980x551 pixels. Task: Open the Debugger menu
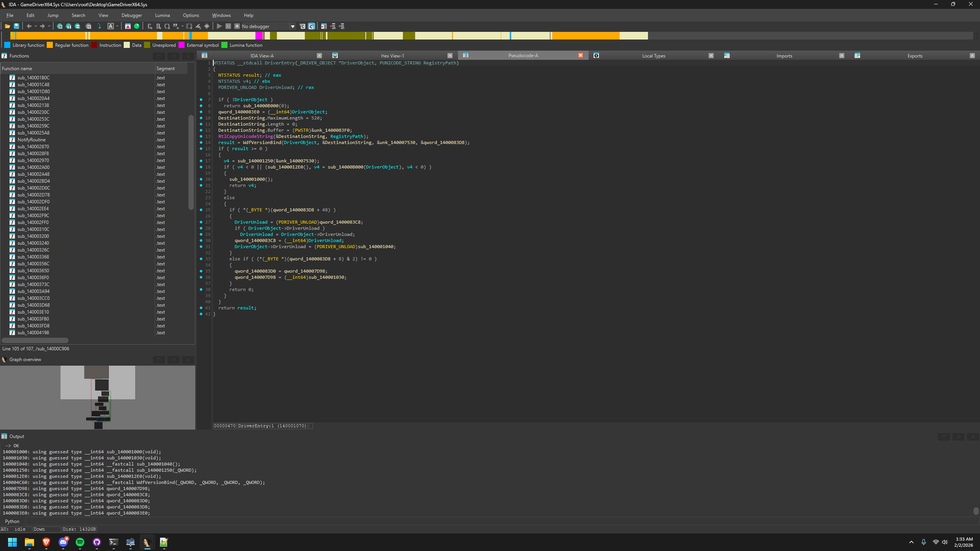(x=131, y=15)
